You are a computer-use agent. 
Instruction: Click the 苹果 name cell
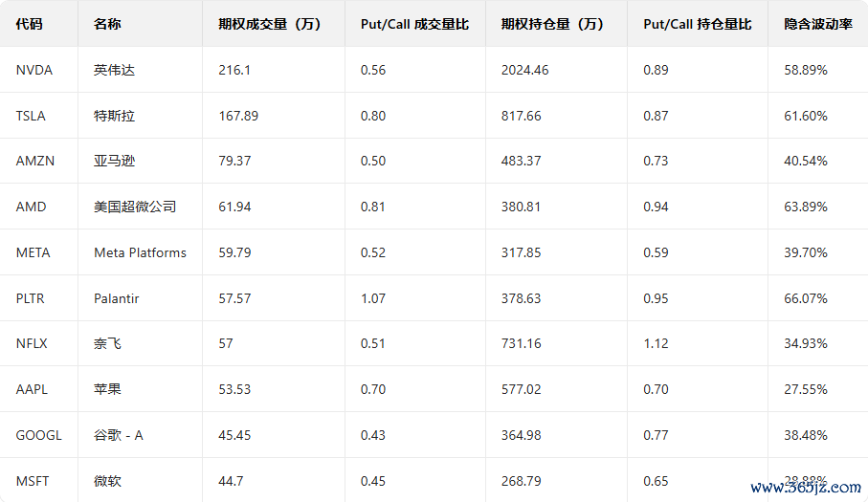point(107,389)
